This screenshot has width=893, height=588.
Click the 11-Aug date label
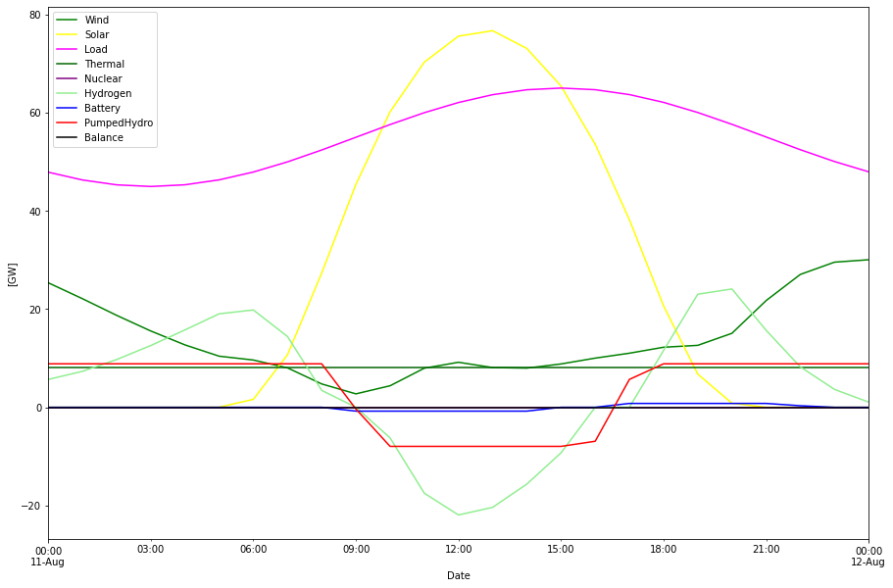pos(47,562)
